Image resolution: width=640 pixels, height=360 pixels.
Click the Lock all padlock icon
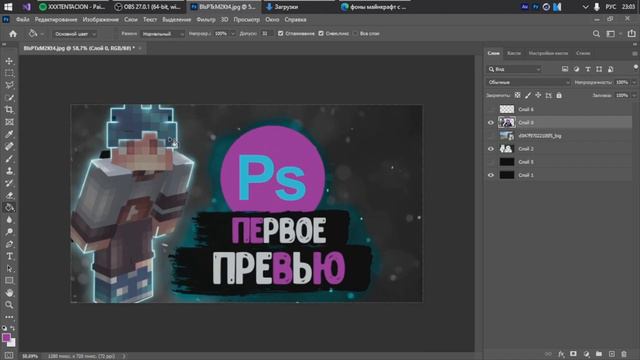[559, 96]
